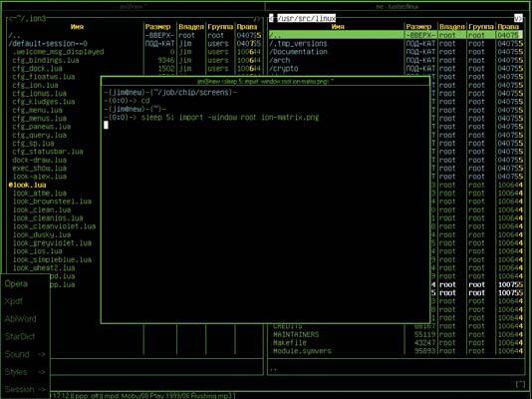This screenshot has width=532, height=399.
Task: Select the look.lua marked file
Action: (28, 186)
